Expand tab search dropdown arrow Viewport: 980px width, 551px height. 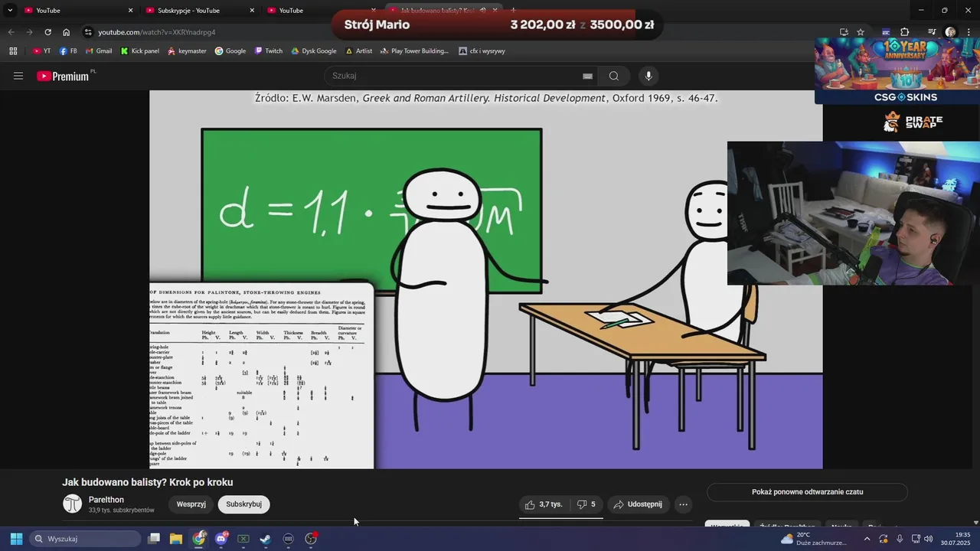pyautogui.click(x=10, y=10)
